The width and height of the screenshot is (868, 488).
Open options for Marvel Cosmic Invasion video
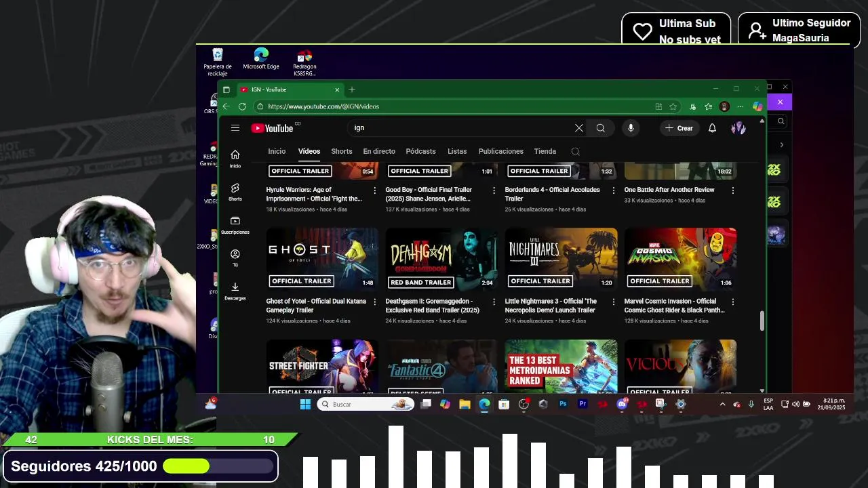pos(733,302)
